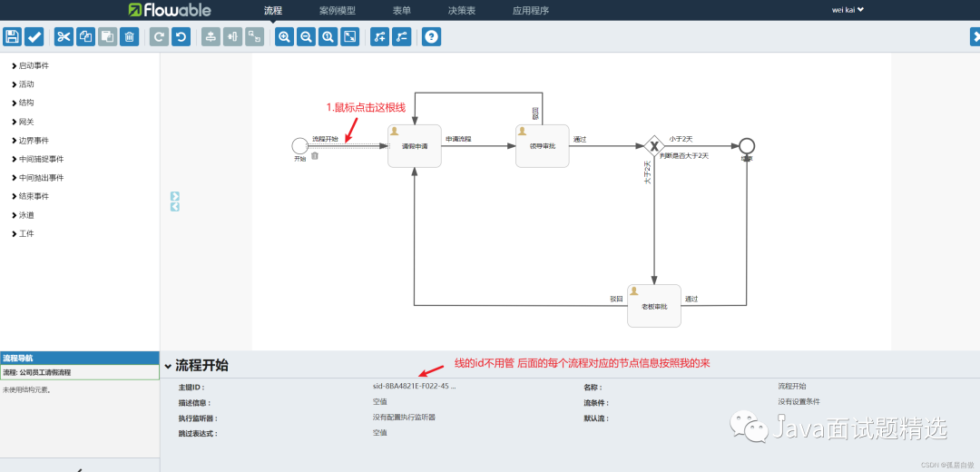
Task: Switch to the 决策表 tab
Action: pyautogui.click(x=461, y=11)
